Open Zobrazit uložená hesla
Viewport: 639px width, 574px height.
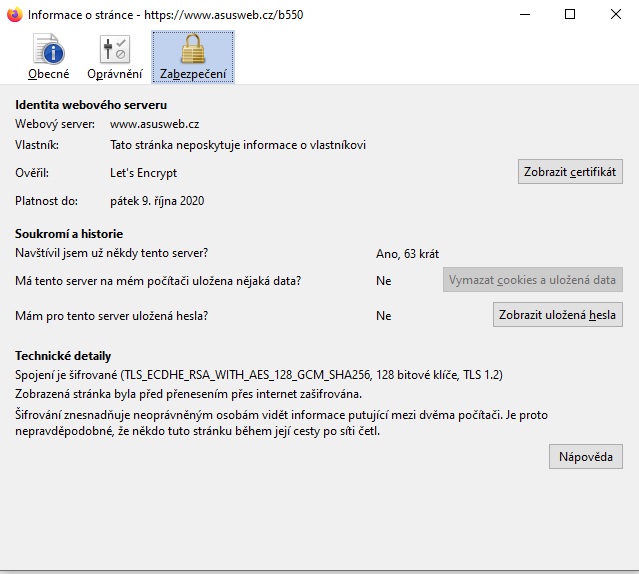click(558, 315)
